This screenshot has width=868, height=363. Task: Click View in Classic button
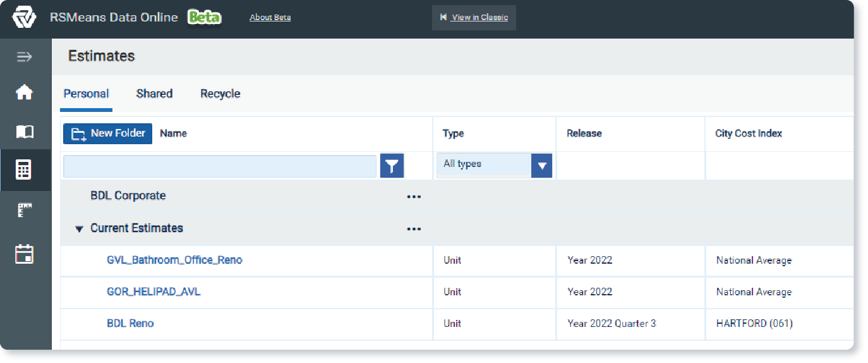(474, 18)
